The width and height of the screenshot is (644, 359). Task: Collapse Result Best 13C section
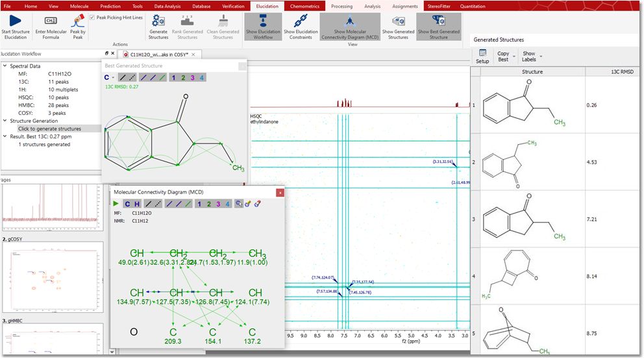5,136
